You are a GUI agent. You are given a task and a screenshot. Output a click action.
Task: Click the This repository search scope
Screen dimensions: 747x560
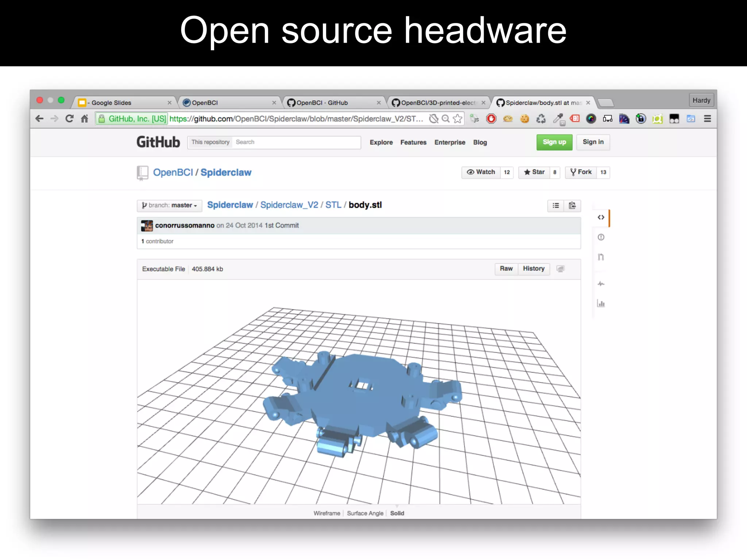(210, 142)
